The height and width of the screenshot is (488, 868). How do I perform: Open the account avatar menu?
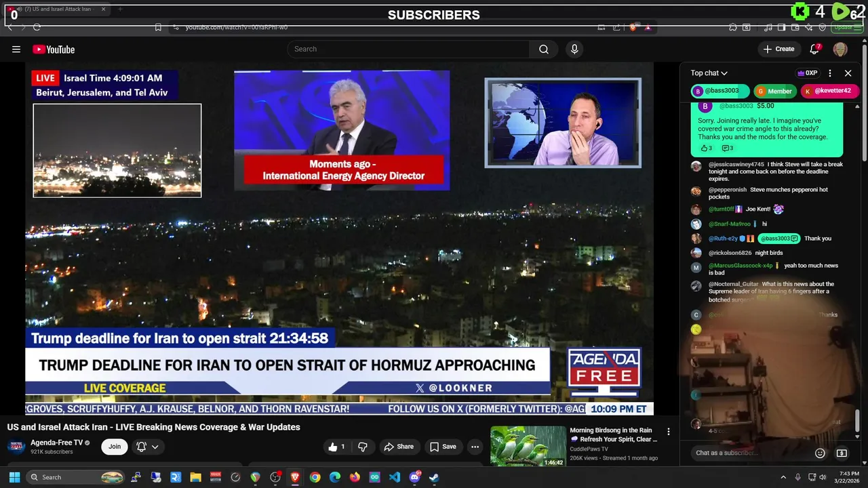click(x=840, y=49)
